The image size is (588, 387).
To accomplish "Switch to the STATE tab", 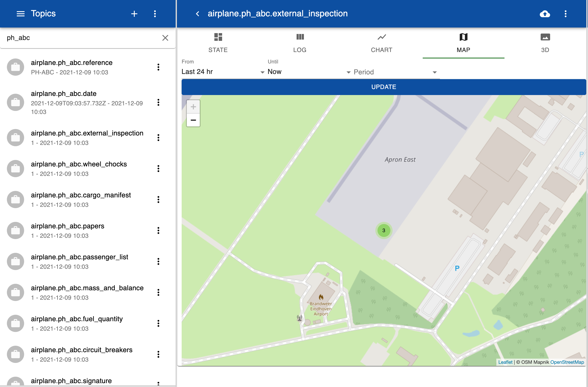I will (x=218, y=43).
